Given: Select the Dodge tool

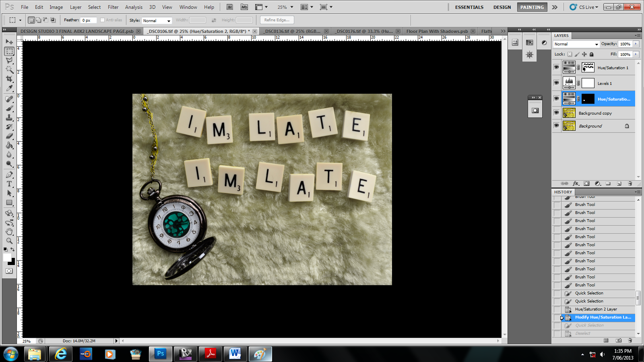Looking at the screenshot, I should 9,164.
